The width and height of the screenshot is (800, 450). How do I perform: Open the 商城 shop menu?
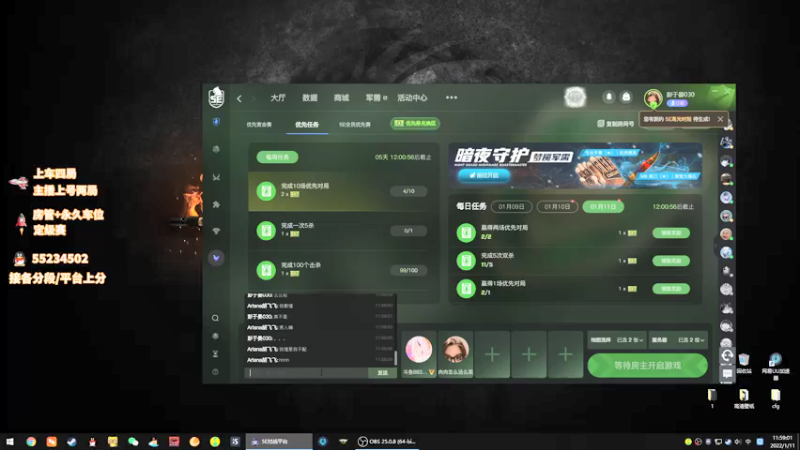click(x=341, y=97)
